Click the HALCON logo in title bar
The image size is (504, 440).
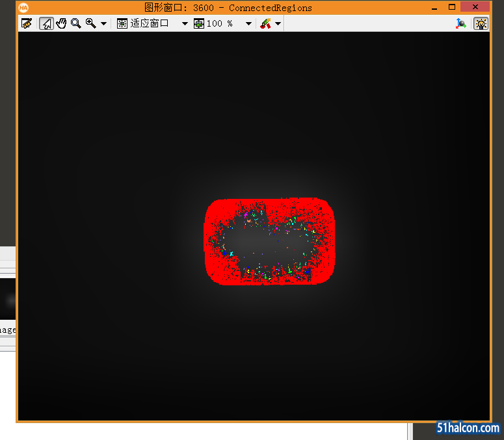pos(23,7)
